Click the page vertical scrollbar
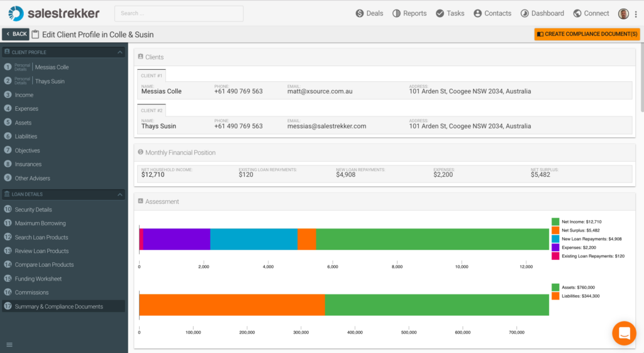Viewport: 644px width, 353px height. pyautogui.click(x=642, y=78)
